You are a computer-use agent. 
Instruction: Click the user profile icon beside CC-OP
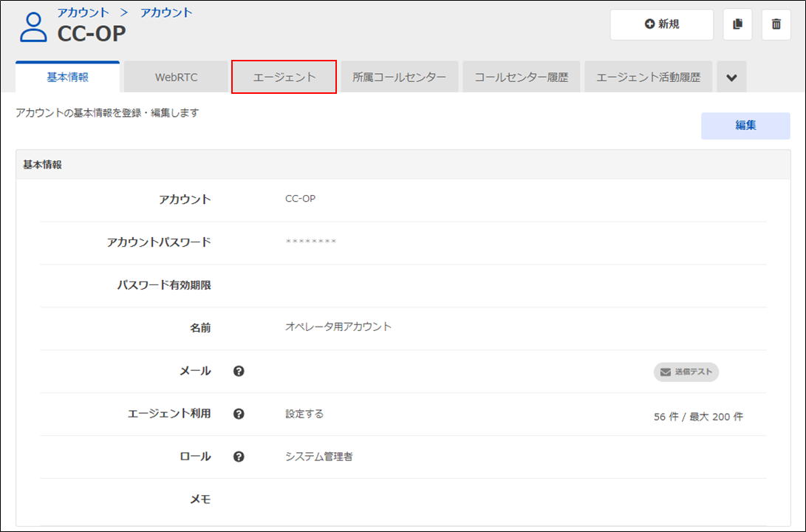click(x=33, y=27)
